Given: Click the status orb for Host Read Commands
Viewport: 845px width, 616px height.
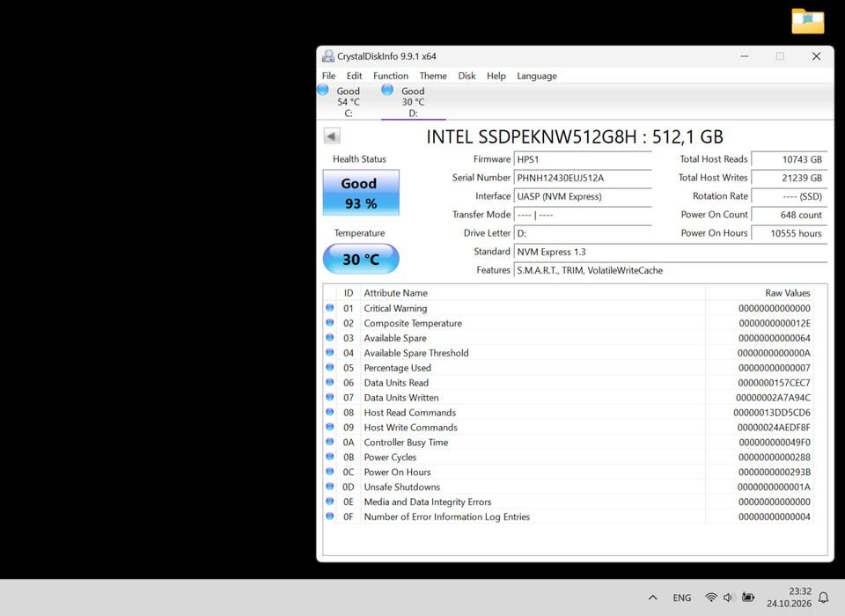Looking at the screenshot, I should tap(330, 413).
